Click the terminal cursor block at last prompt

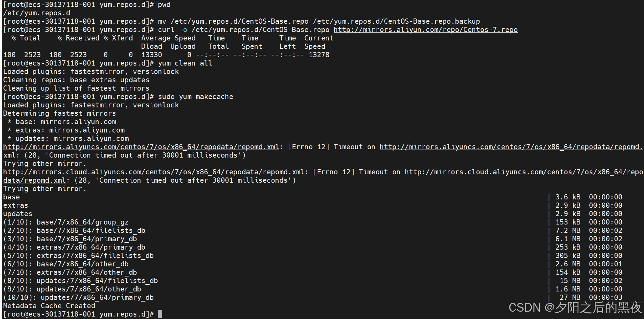(160, 314)
